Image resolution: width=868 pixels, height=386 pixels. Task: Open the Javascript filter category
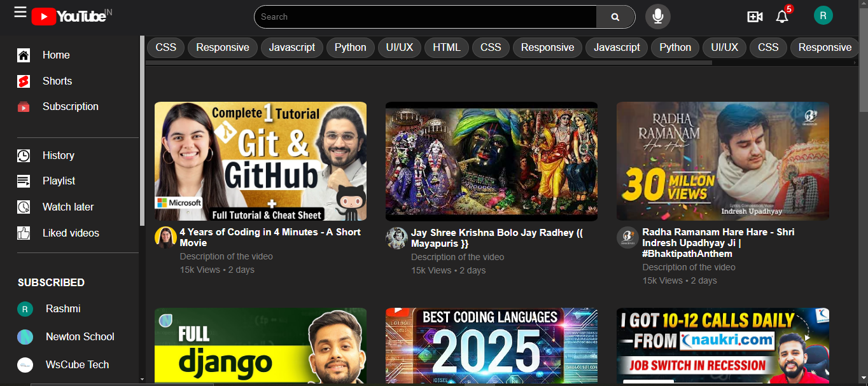[x=291, y=47]
